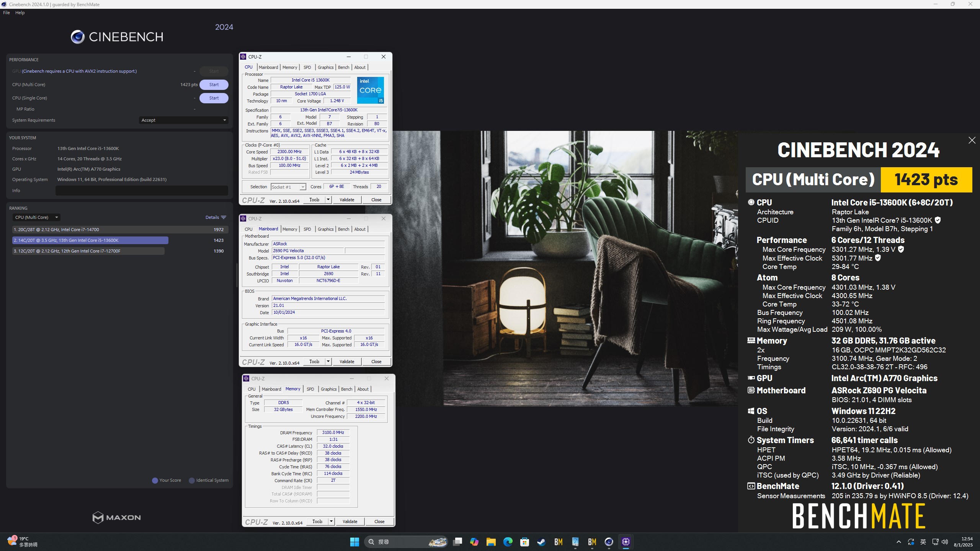The width and height of the screenshot is (980, 551).
Task: Expand Tools arrow in the Mainboard CPU-Z window
Action: click(x=328, y=362)
